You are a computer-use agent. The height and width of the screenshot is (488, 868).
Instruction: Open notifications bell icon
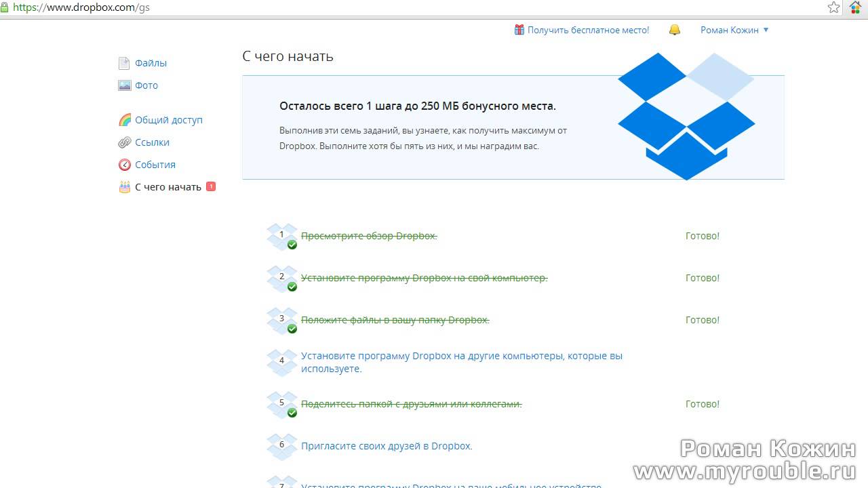click(x=675, y=30)
